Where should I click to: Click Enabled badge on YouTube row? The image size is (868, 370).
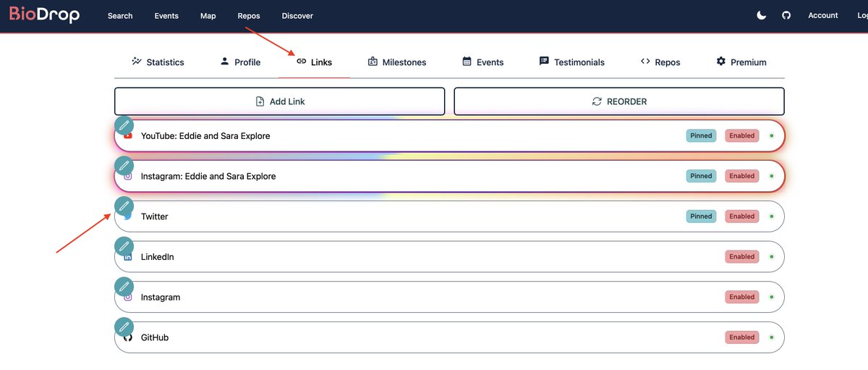[742, 135]
